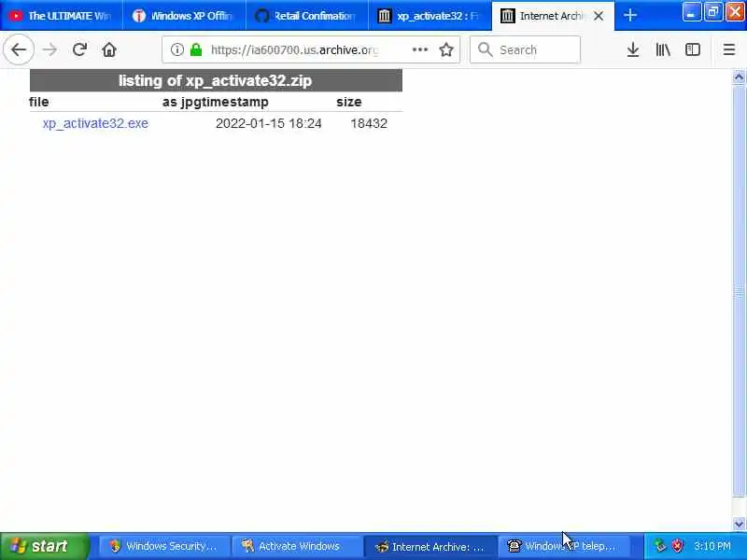The image size is (747, 560).
Task: Go back to the previous page
Action: click(x=19, y=49)
